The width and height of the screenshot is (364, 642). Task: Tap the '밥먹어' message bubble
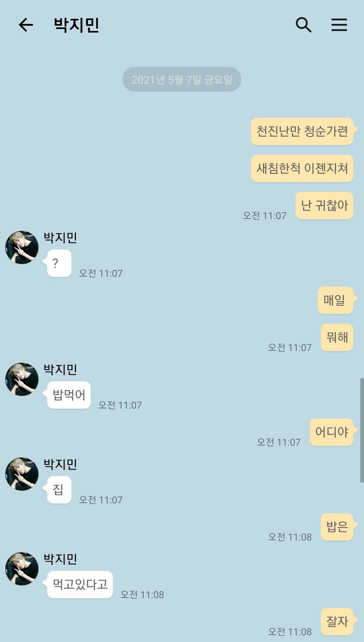point(69,395)
